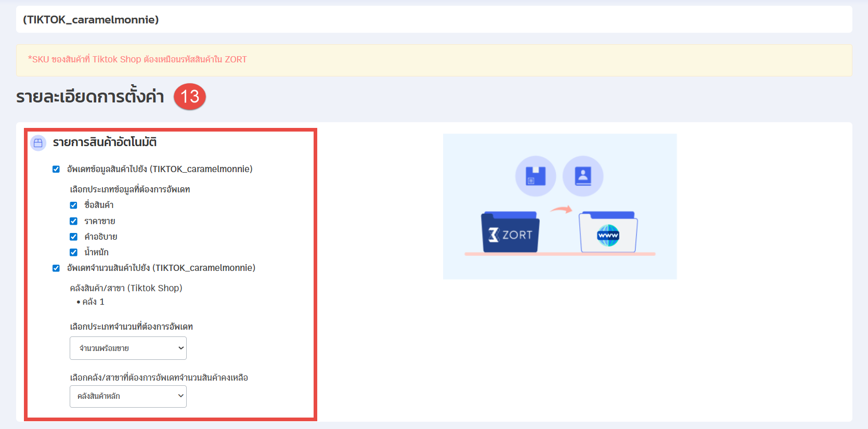Toggle the ชื่อสินค้า checkbox
This screenshot has height=429, width=868.
(x=73, y=205)
